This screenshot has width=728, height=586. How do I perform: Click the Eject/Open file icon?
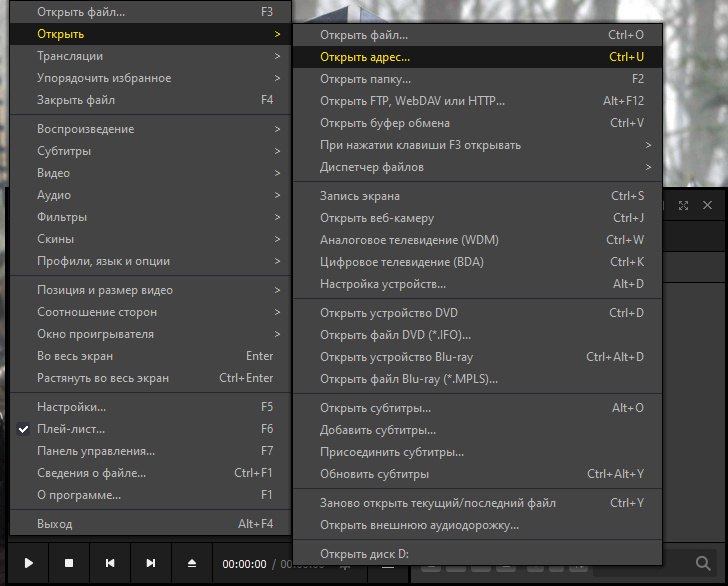(x=192, y=564)
